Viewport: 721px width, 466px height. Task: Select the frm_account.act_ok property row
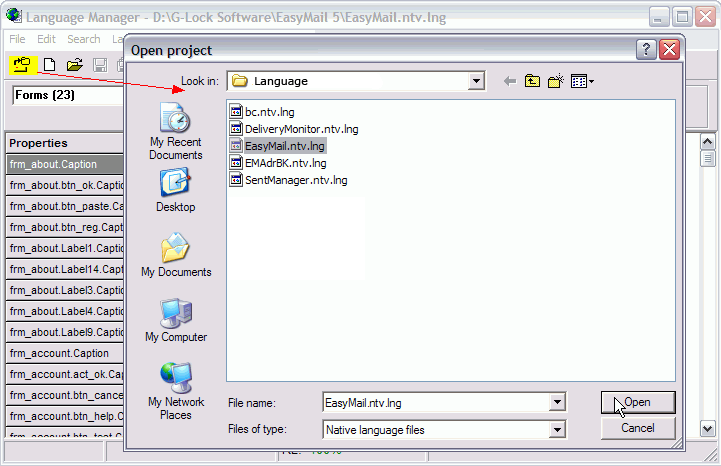click(64, 374)
